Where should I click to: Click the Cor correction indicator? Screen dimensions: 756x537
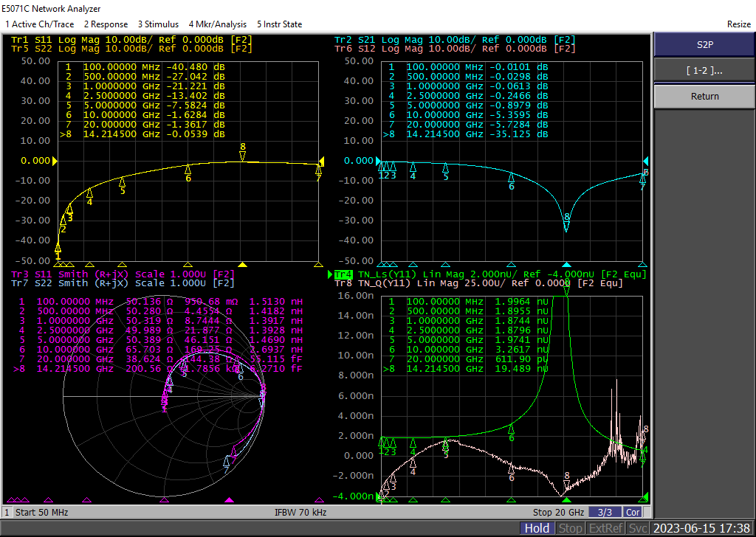633,513
